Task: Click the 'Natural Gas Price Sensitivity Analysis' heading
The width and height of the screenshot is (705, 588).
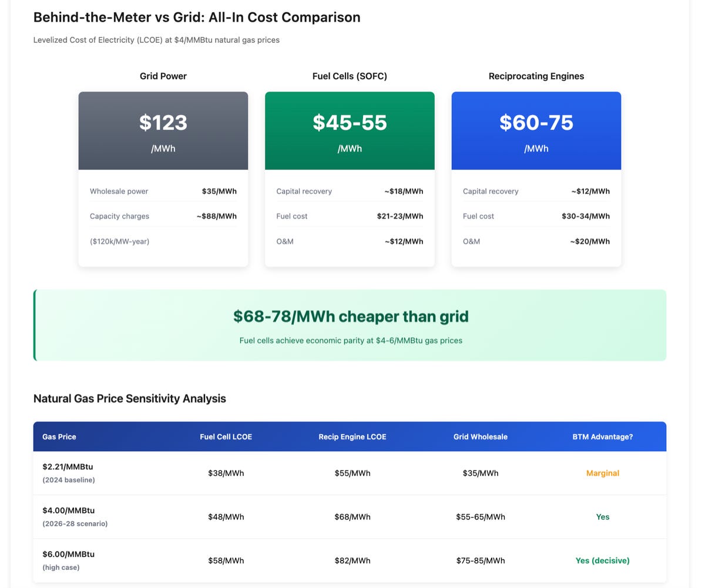Action: (x=130, y=398)
